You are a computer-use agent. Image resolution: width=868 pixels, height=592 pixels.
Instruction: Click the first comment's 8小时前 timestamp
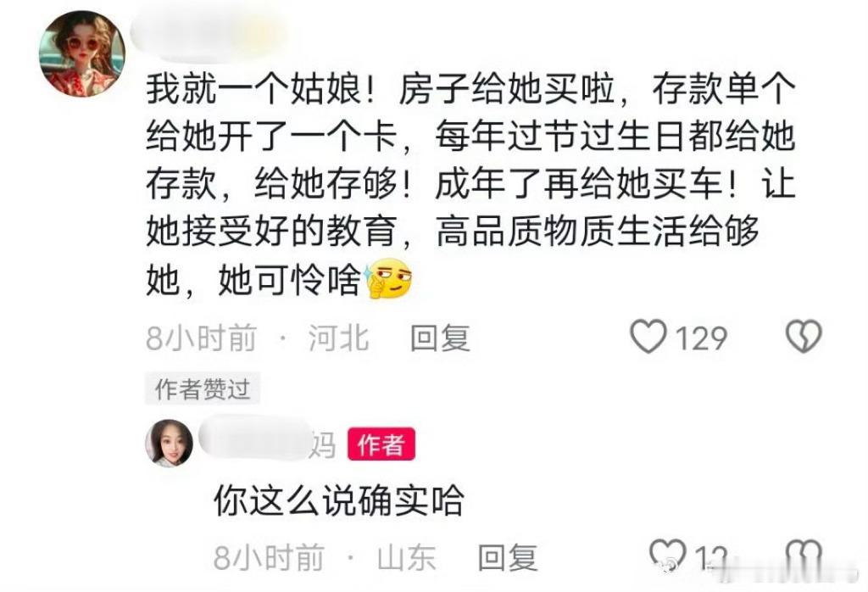click(202, 338)
